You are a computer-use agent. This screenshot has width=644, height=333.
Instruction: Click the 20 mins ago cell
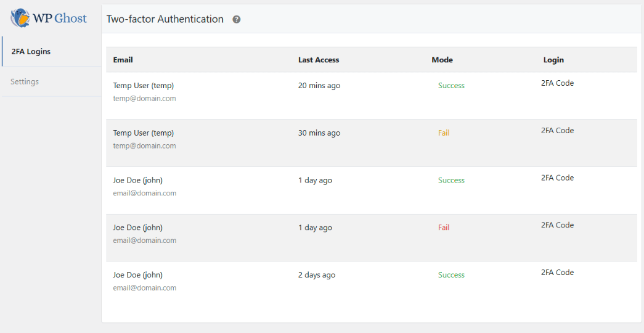click(x=319, y=86)
